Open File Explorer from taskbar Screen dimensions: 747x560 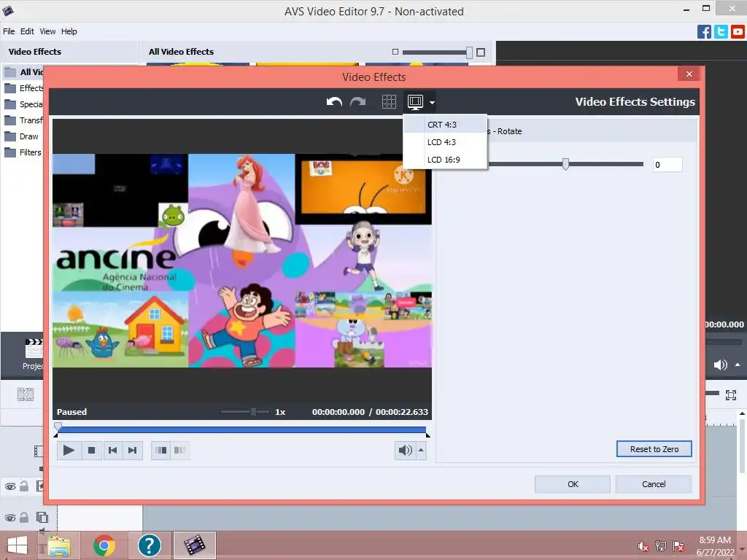pos(58,545)
